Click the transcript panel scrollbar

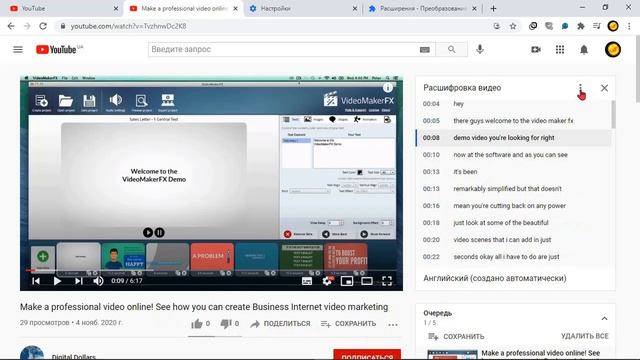[613, 114]
